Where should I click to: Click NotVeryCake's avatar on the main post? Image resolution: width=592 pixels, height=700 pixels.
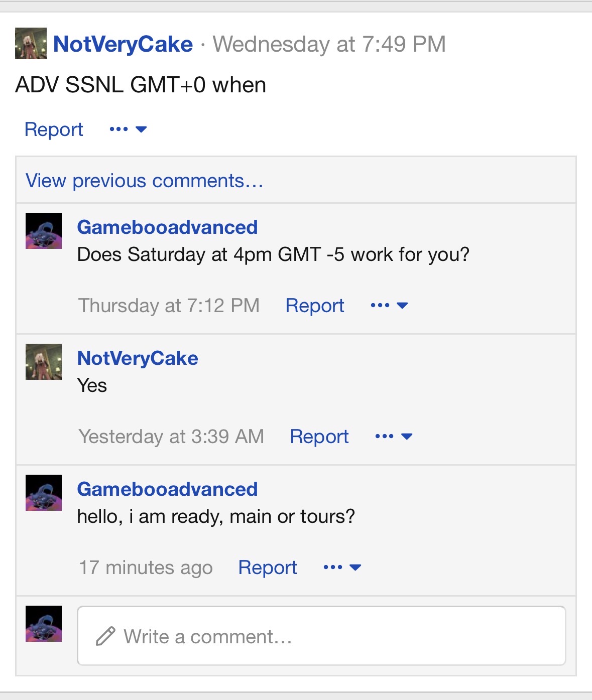[31, 44]
